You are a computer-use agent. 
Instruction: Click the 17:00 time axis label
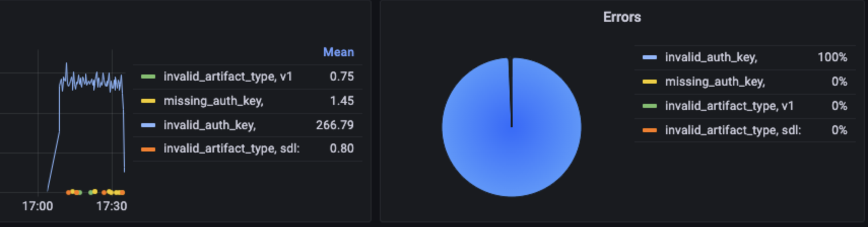[38, 206]
